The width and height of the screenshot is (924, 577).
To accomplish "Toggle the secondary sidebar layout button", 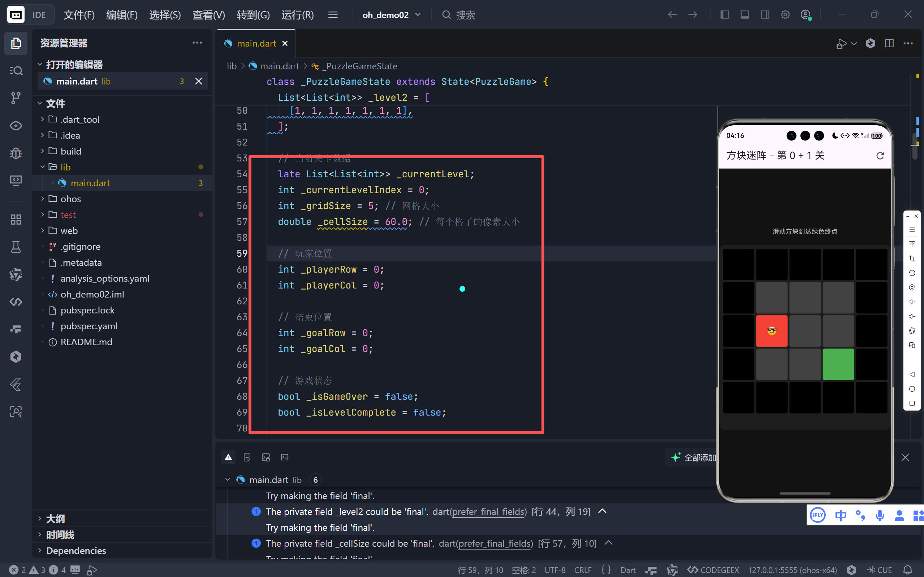I will point(765,15).
